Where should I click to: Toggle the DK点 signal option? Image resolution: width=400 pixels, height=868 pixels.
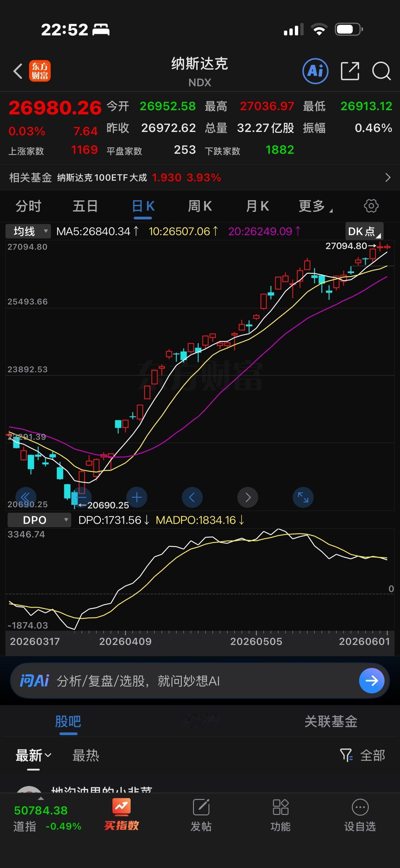click(364, 231)
